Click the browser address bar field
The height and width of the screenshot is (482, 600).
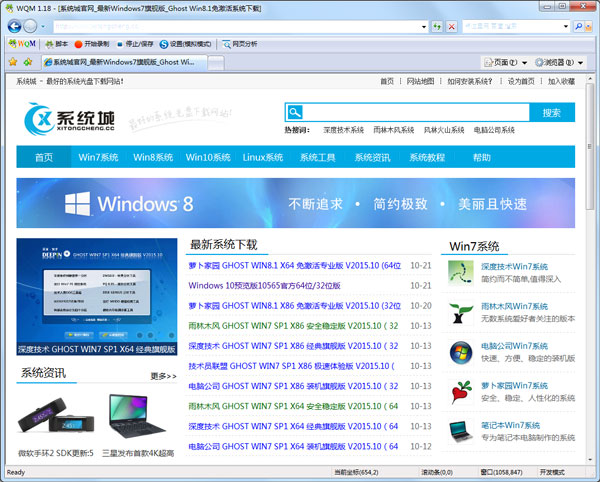tap(236, 26)
